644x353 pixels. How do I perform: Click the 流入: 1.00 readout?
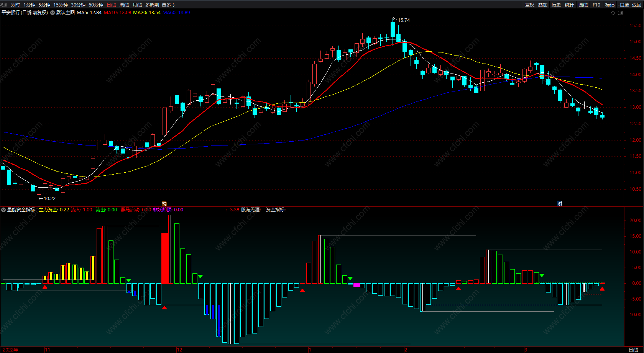coord(82,210)
